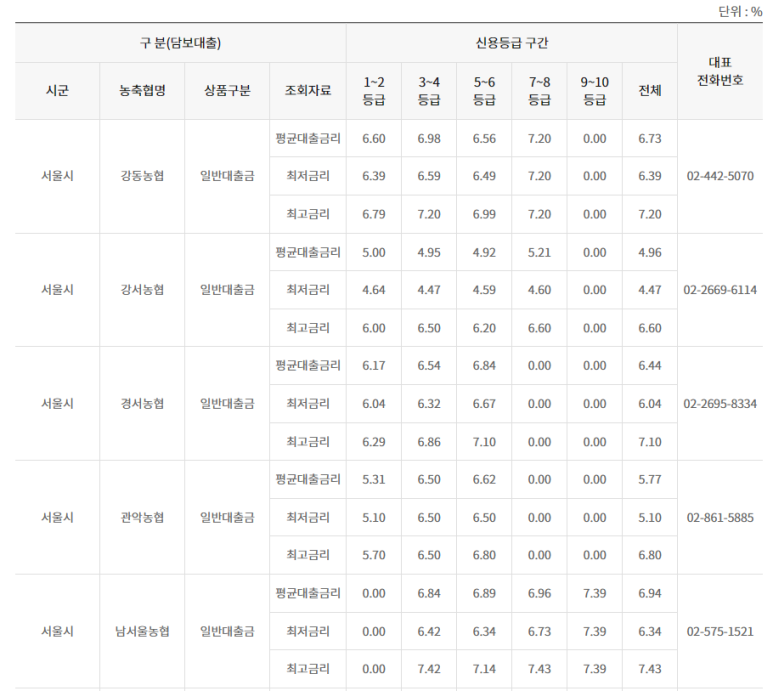Click 경서농협 최저금리 value 6.32

point(429,404)
